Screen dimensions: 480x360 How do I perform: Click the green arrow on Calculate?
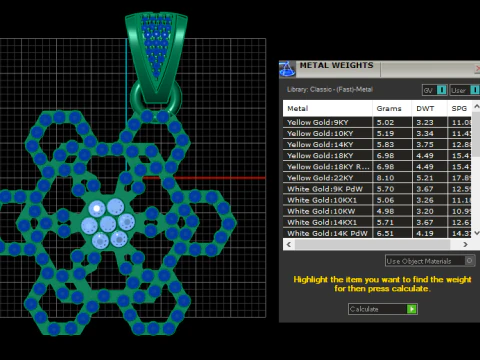pyautogui.click(x=412, y=309)
